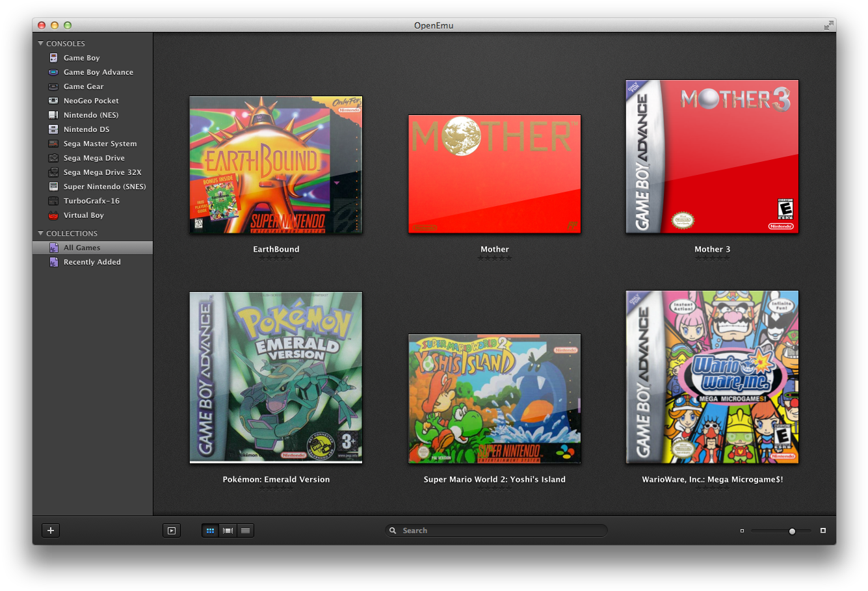Click the cover size slider knob
This screenshot has height=591, width=868.
(792, 531)
